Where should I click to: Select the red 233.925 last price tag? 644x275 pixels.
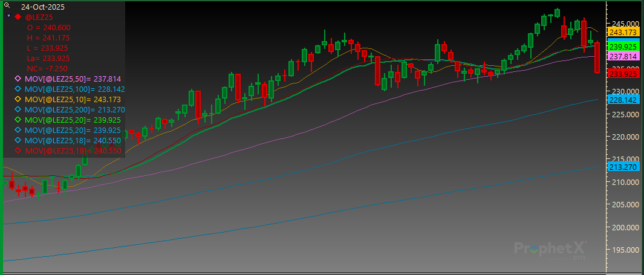(x=624, y=74)
